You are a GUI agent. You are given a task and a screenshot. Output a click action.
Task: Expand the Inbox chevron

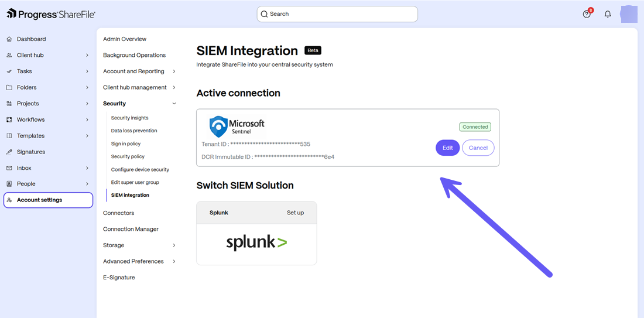(x=87, y=168)
